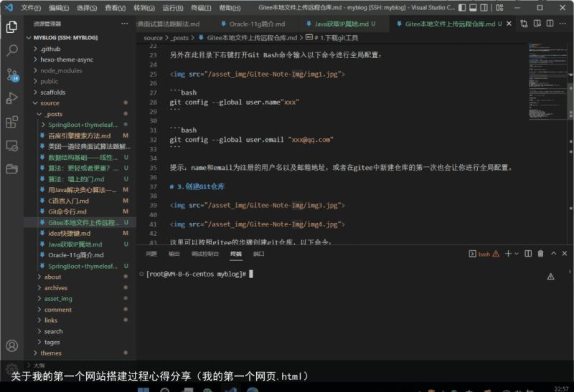Maximize the terminal panel with chevron up

coord(553,254)
